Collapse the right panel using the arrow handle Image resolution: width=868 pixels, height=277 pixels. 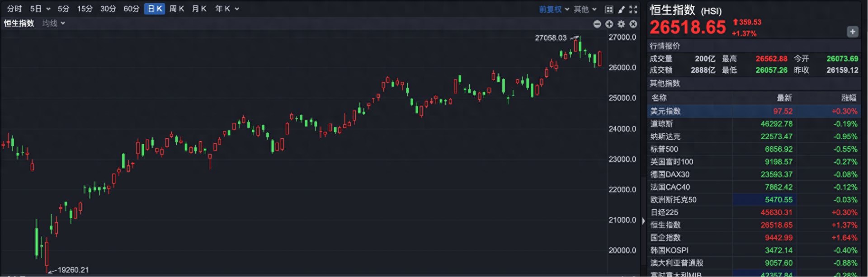[644, 221]
